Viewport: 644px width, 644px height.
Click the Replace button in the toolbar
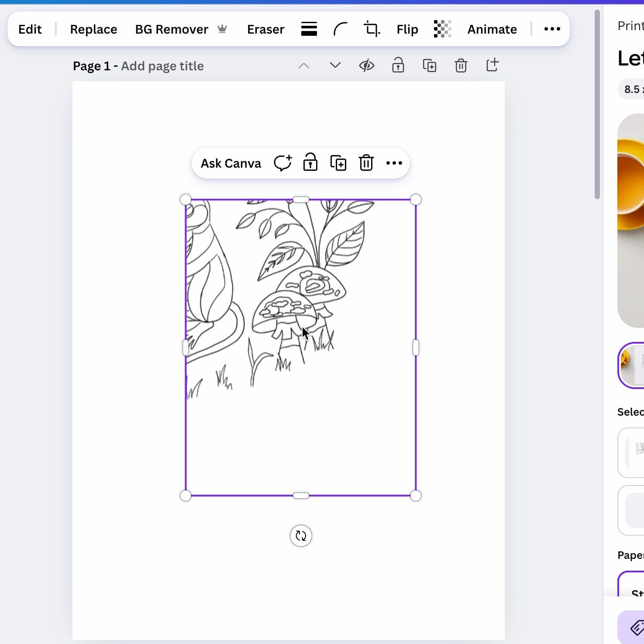93,29
